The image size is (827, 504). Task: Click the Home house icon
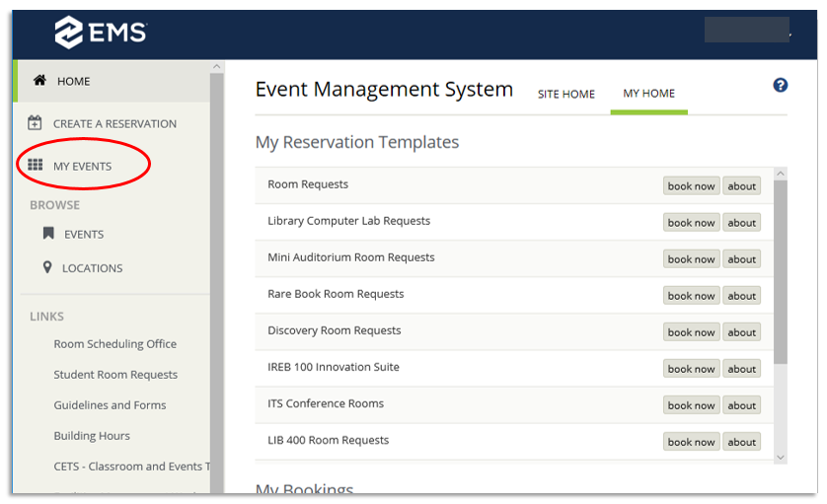(x=39, y=81)
